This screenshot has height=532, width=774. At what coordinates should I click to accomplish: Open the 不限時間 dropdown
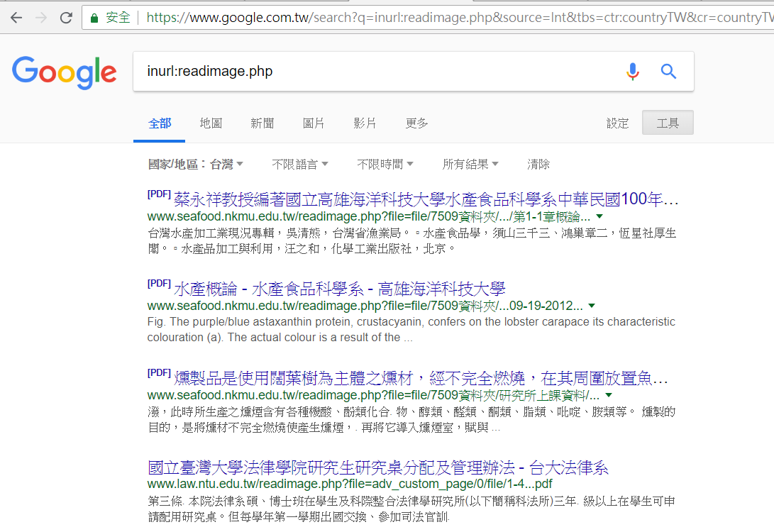click(385, 165)
